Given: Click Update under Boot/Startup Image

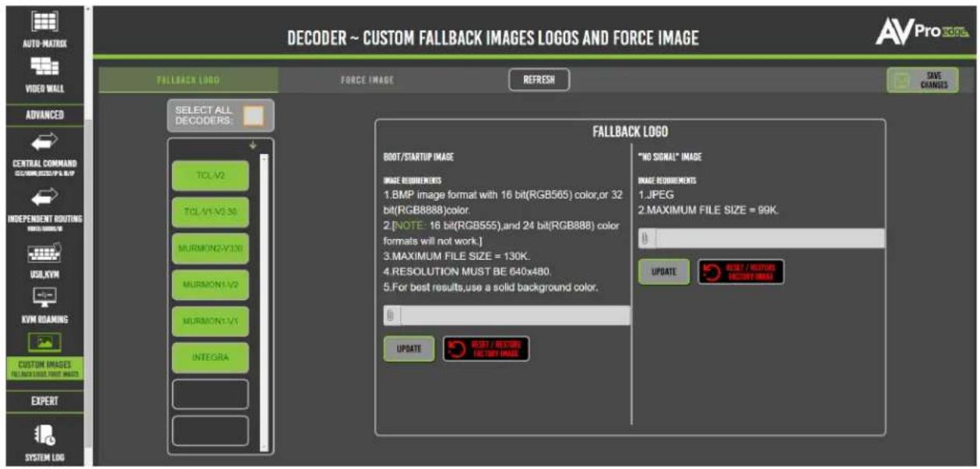Looking at the screenshot, I should [409, 349].
